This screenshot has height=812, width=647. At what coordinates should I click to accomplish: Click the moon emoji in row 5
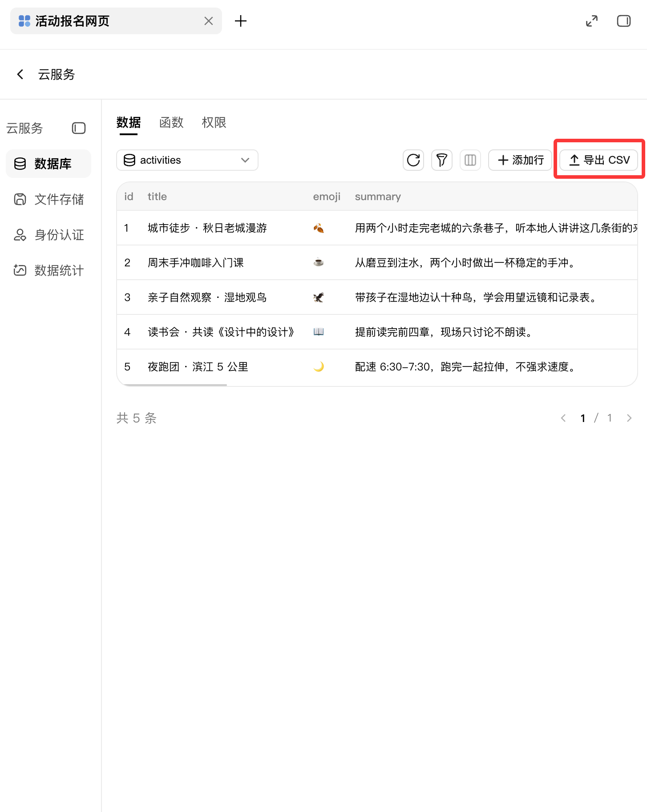(x=319, y=367)
